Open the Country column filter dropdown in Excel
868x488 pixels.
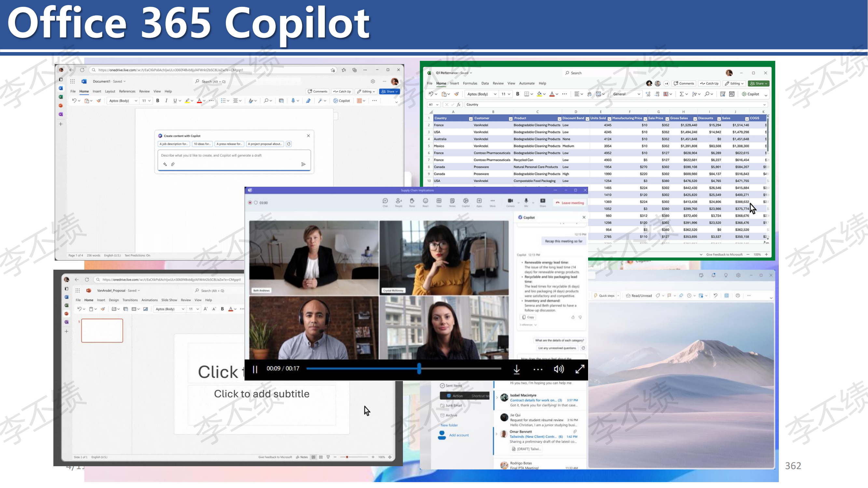click(x=470, y=118)
